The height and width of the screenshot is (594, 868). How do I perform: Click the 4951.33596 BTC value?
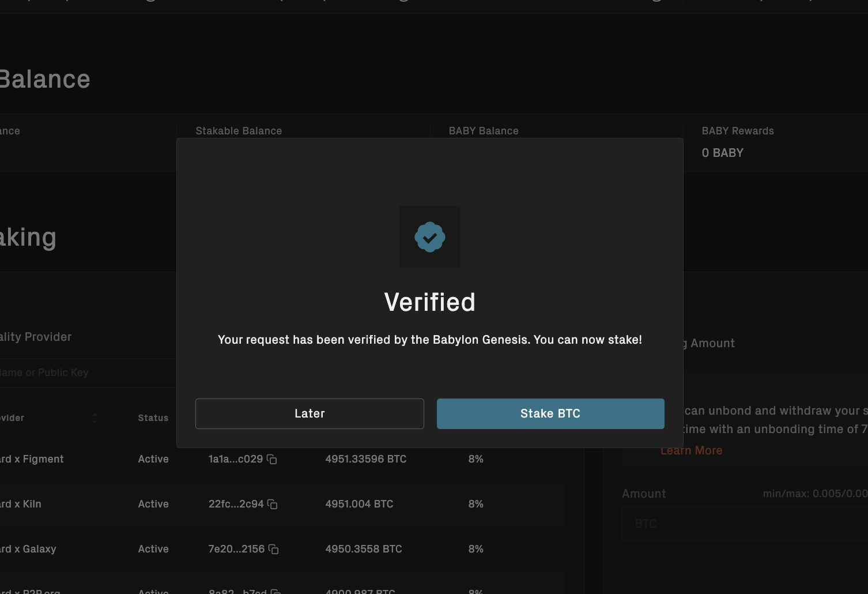[366, 459]
